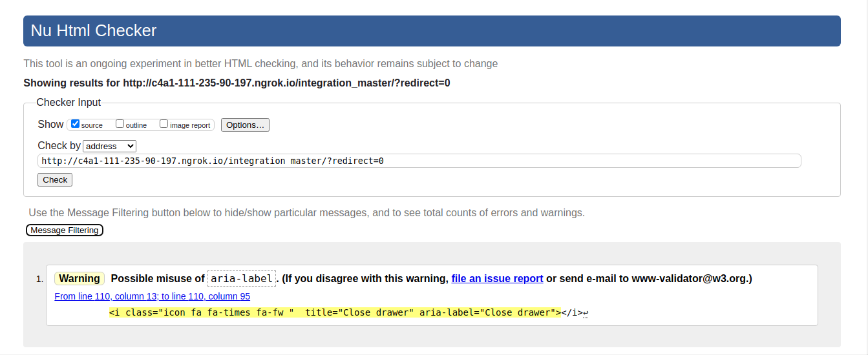The image size is (868, 355).
Task: Click the Showing results for heading
Action: (x=237, y=83)
